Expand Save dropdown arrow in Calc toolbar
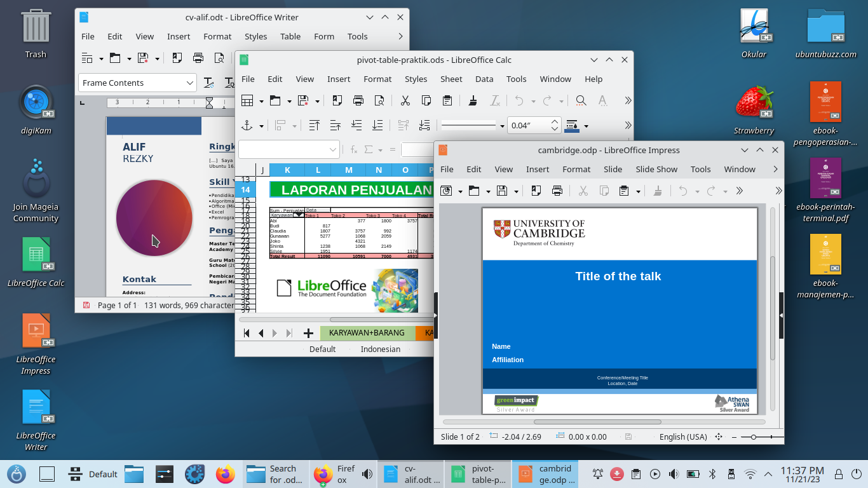This screenshot has height=488, width=868. pos(317,100)
